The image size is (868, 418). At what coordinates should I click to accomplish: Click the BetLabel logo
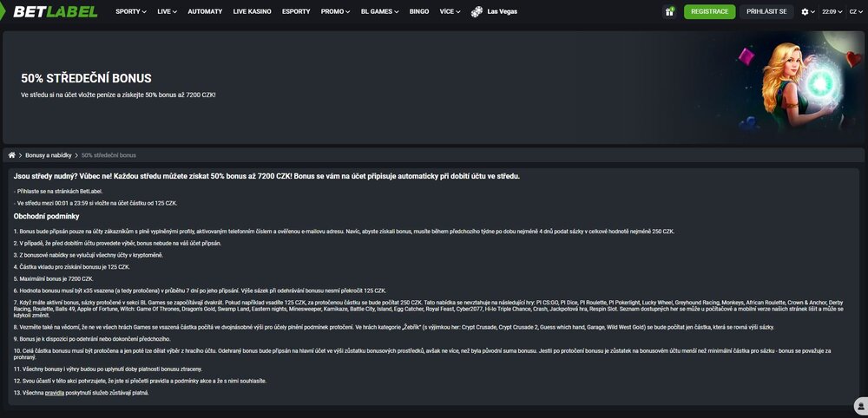[56, 11]
